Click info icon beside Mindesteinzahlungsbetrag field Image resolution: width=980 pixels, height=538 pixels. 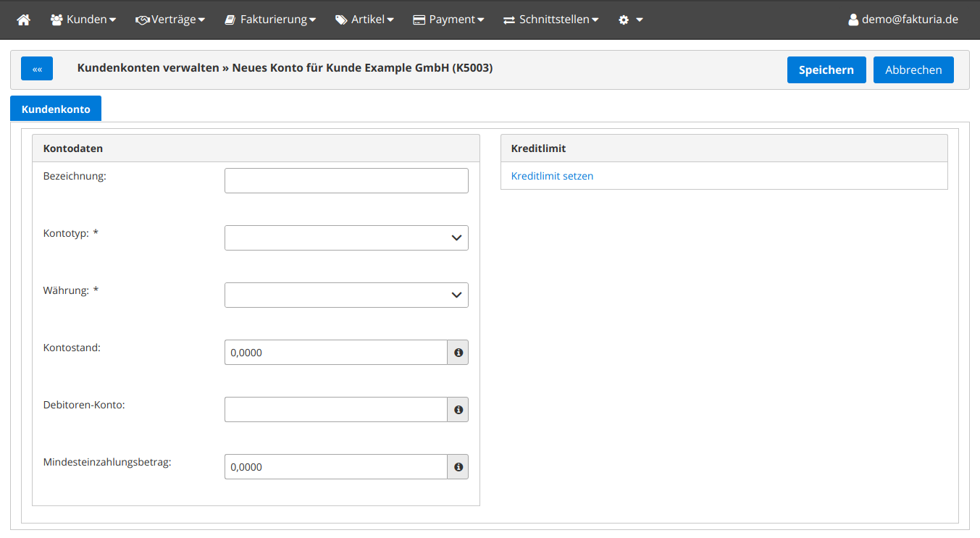click(x=458, y=467)
